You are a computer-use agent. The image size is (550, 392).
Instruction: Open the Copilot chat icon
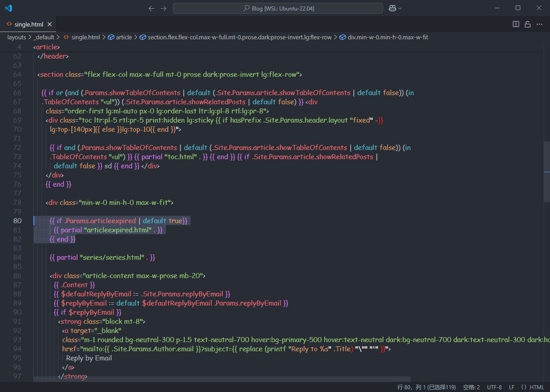tap(392, 8)
